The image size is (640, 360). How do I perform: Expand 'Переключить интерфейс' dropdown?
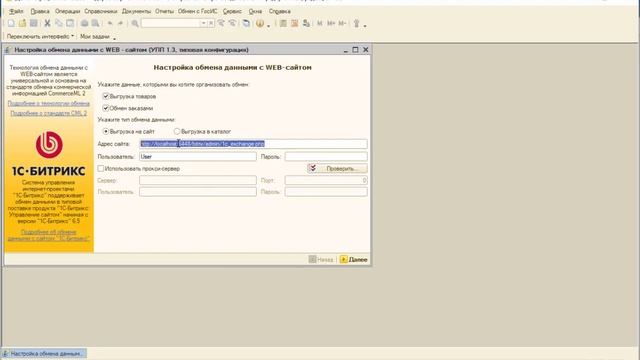[73, 36]
